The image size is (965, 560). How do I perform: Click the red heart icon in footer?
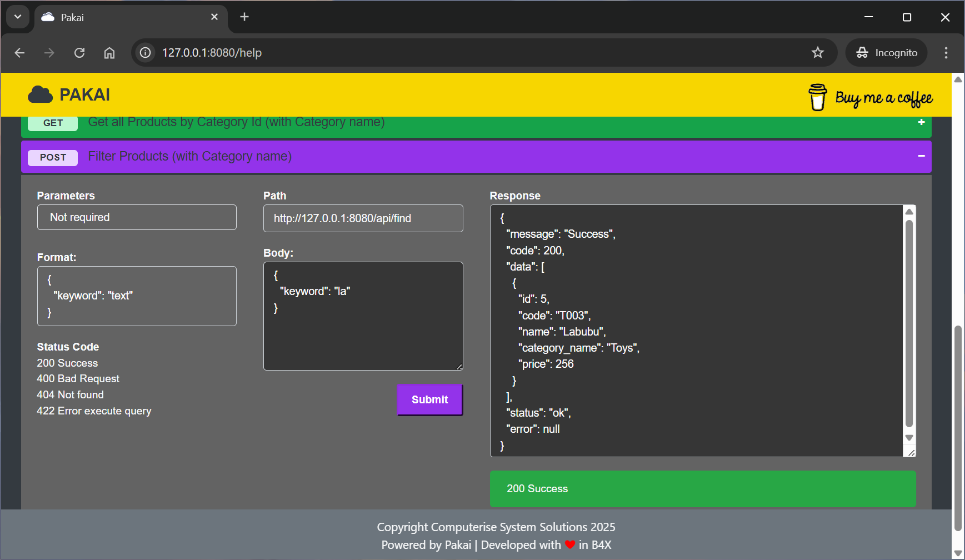pyautogui.click(x=570, y=545)
